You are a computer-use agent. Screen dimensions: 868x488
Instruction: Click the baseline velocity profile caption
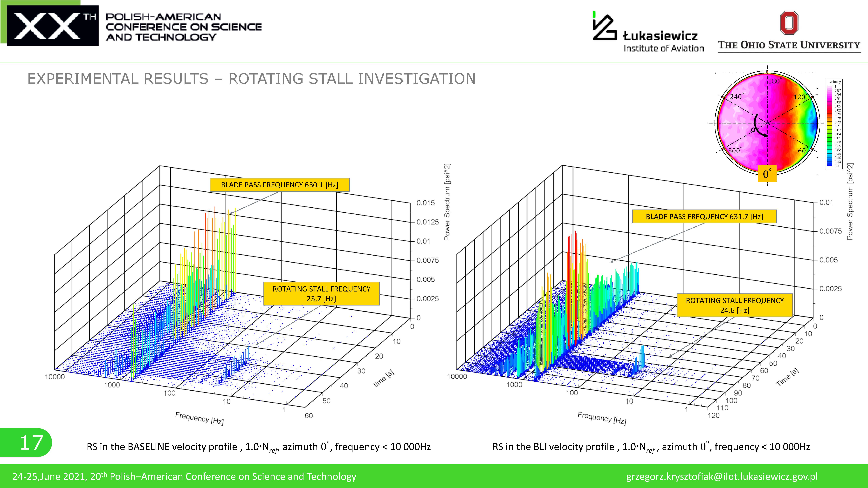pyautogui.click(x=258, y=447)
